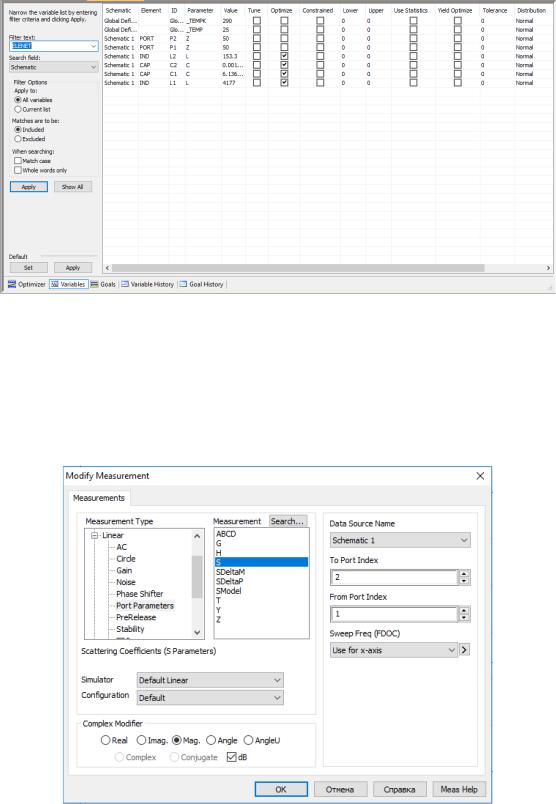Image resolution: width=556 pixels, height=804 pixels.
Task: Open the Optimizer tab
Action: [27, 284]
